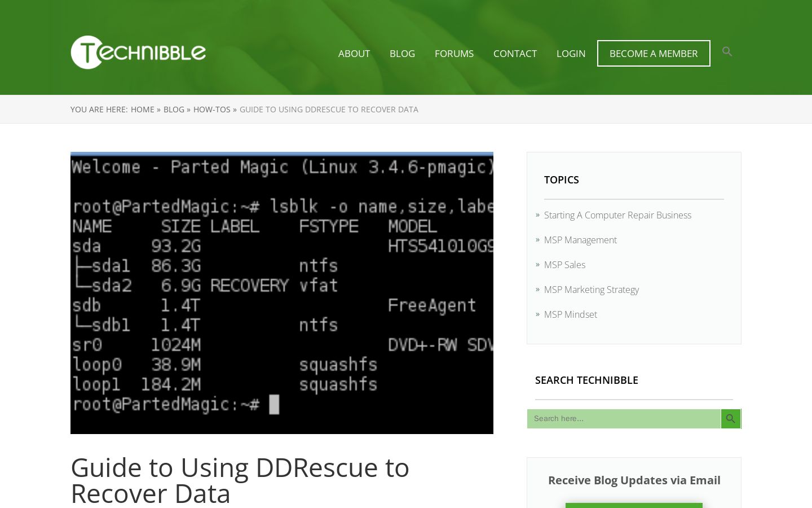
Task: Open the MSP Mindset topic
Action: [x=571, y=314]
